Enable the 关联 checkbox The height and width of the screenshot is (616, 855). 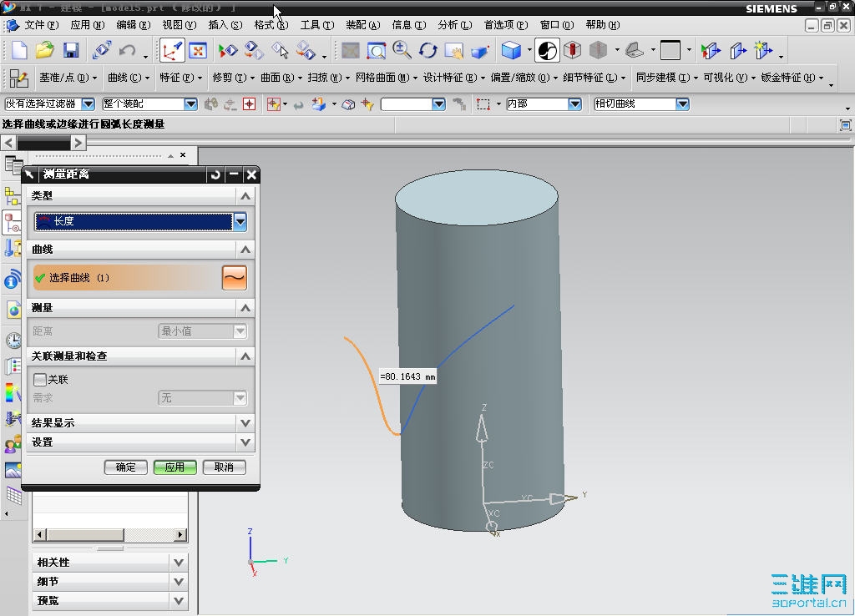click(x=39, y=380)
